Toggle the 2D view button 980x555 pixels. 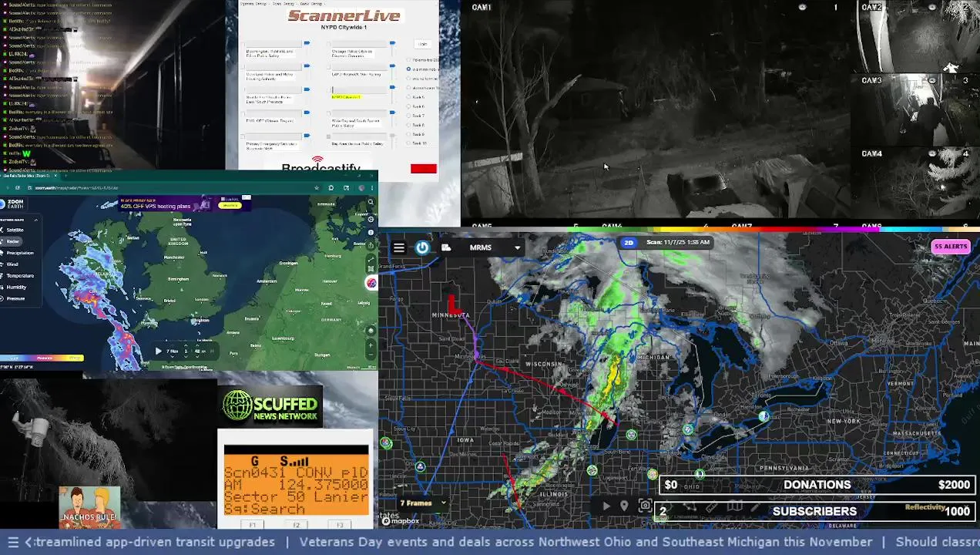point(629,242)
